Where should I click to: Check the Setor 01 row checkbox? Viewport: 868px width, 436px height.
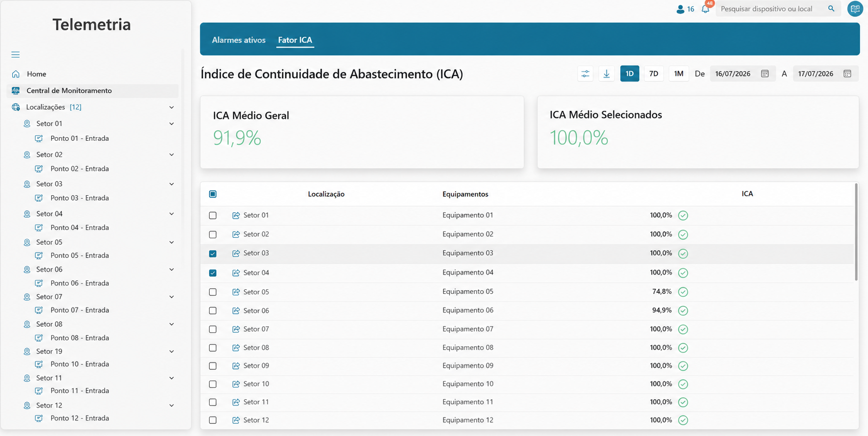point(213,215)
